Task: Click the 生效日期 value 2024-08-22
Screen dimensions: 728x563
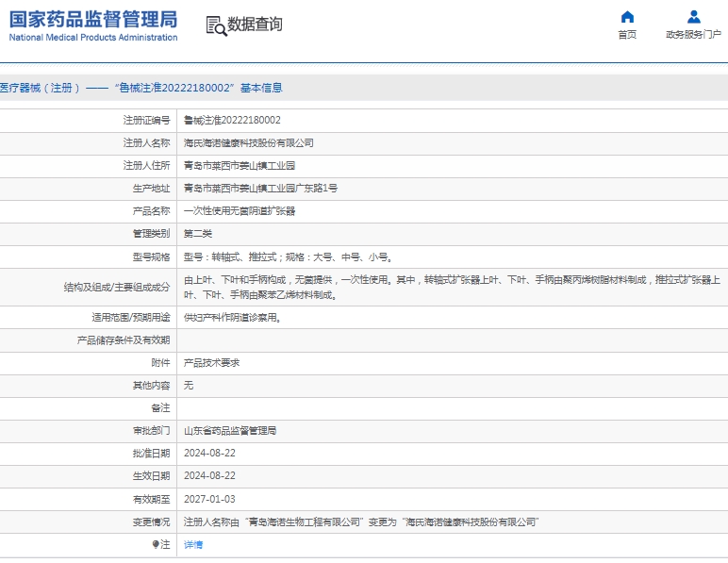Action: point(209,475)
